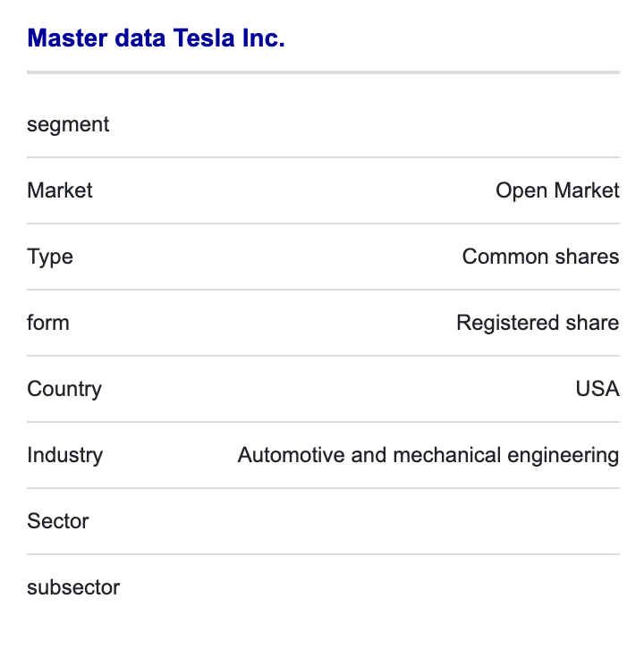The image size is (644, 649).
Task: Click the Industry label
Action: point(65,455)
